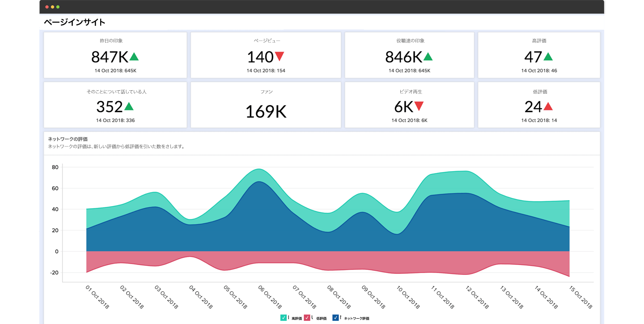Click the ネットワーク評価 legend label text

point(356,319)
